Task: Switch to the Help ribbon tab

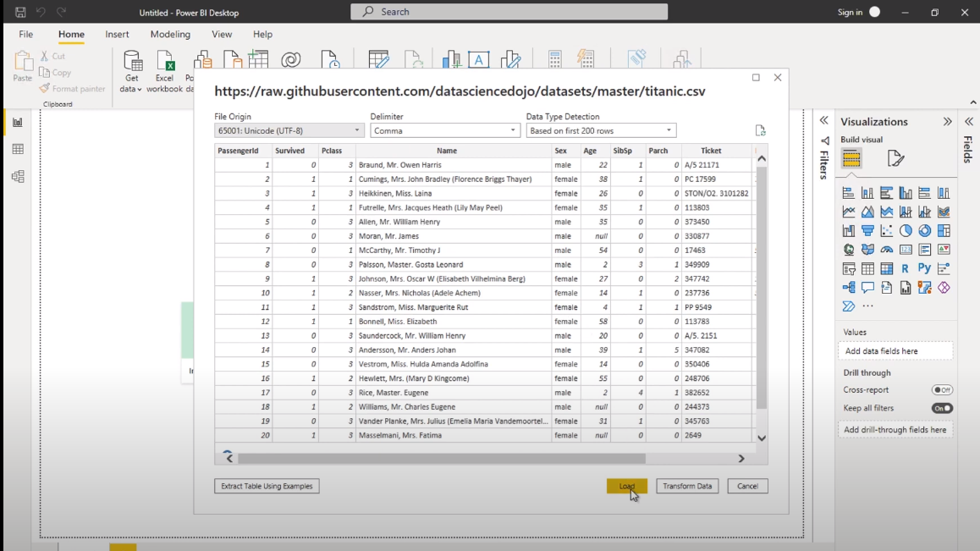Action: point(262,35)
